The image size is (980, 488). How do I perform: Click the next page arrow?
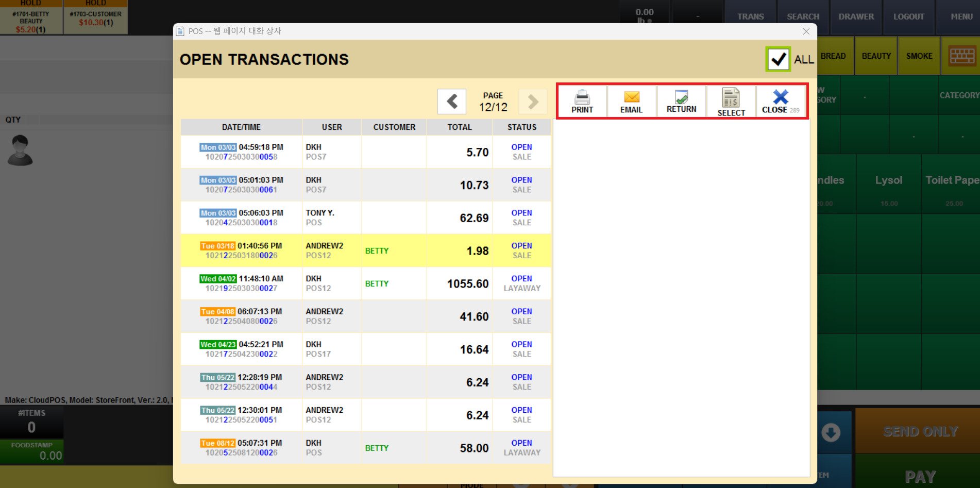(533, 102)
